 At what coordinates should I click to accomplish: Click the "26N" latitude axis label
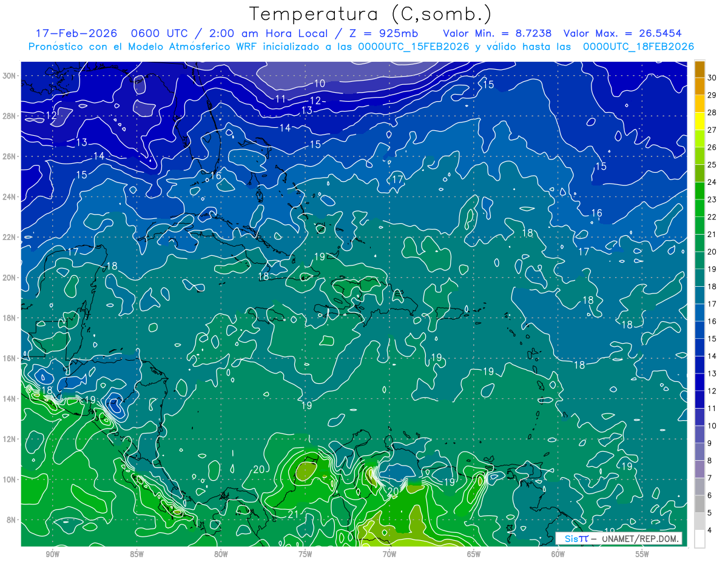click(x=9, y=156)
